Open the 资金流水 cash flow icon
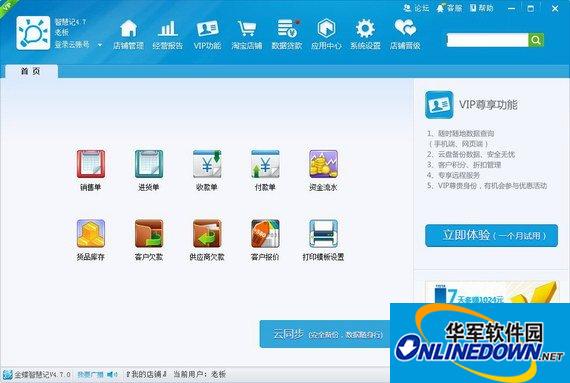 point(323,164)
